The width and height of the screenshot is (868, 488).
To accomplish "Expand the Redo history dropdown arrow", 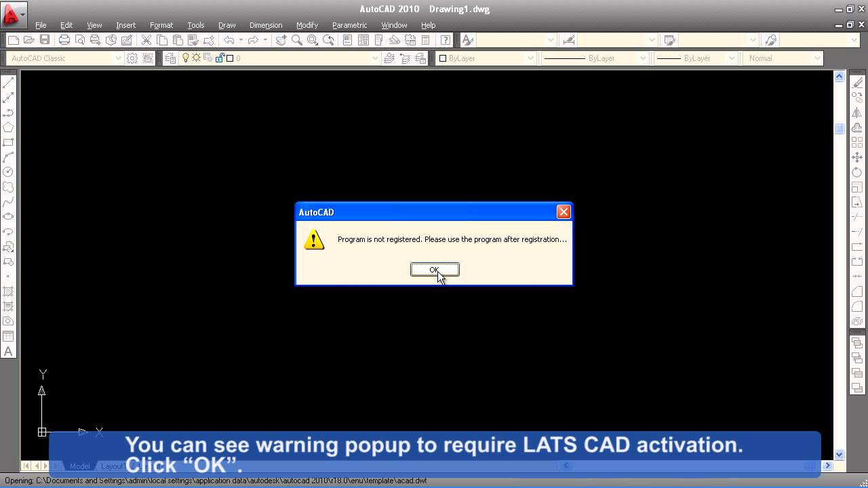I will 265,41.
